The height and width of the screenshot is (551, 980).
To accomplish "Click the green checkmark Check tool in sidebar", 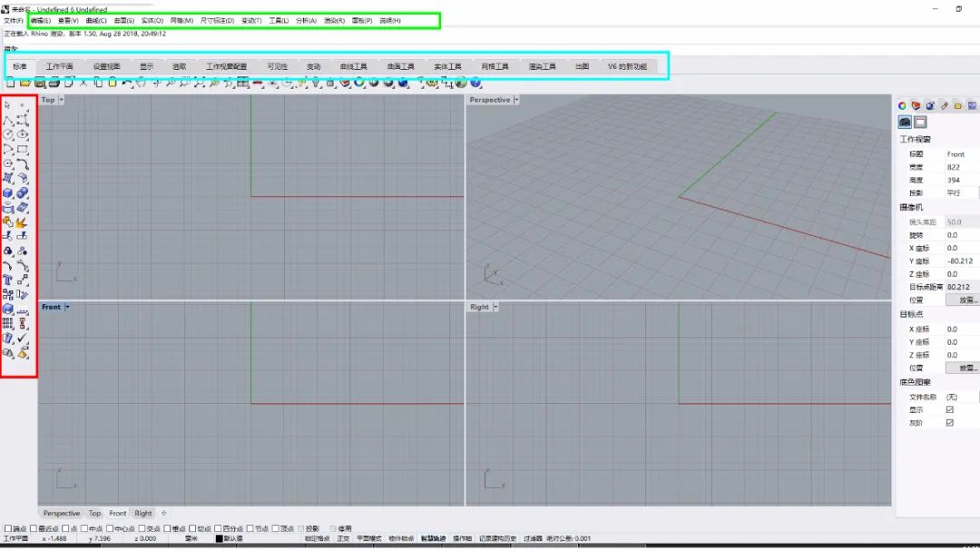I will click(x=23, y=338).
